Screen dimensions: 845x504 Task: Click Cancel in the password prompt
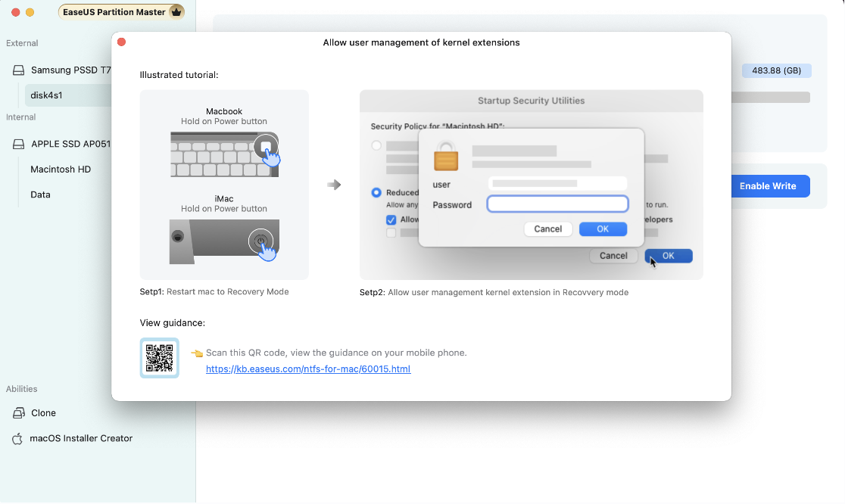pyautogui.click(x=548, y=229)
